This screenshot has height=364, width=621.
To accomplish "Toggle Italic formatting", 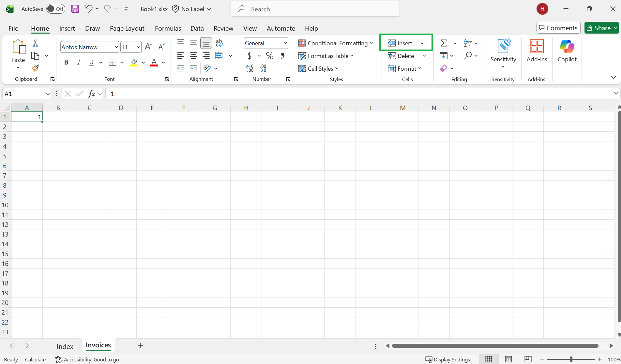I will 79,62.
